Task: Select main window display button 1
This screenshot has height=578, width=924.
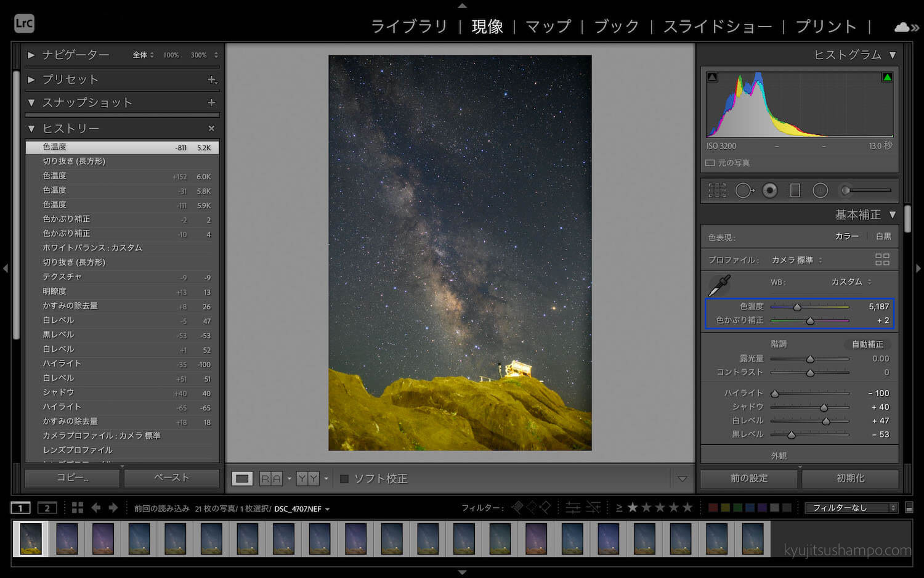Action: coord(20,508)
